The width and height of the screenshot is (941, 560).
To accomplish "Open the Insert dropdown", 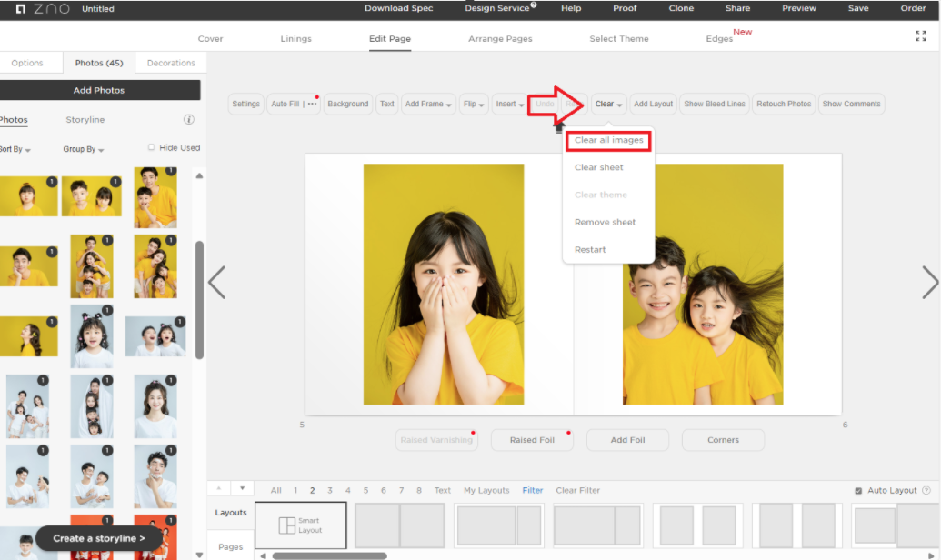I will [x=509, y=104].
